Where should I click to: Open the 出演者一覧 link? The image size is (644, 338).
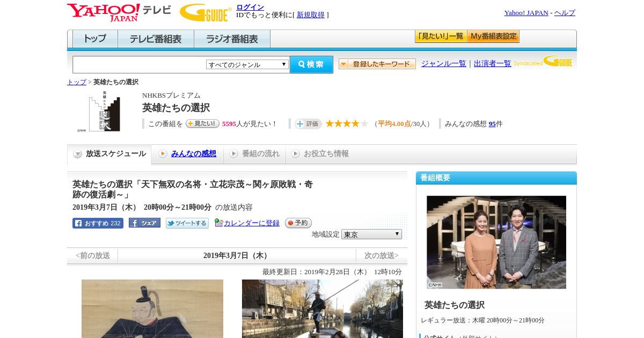[492, 63]
